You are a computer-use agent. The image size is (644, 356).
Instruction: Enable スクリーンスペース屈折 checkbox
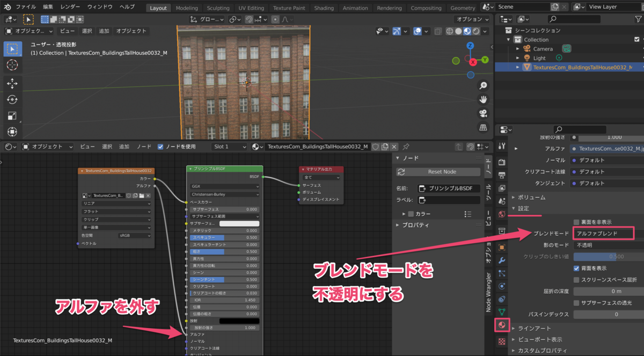click(576, 280)
